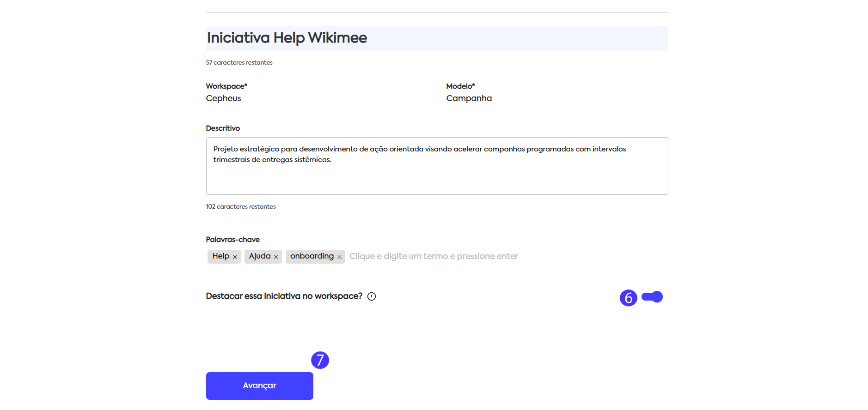Click the Descritivo label
This screenshot has width=868, height=410.
point(223,128)
